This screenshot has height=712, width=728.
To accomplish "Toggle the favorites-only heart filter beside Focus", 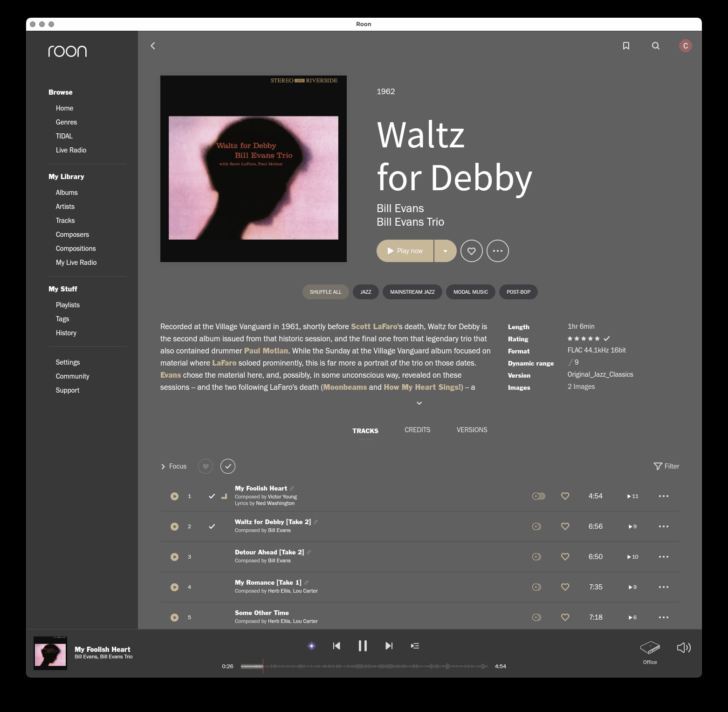I will pyautogui.click(x=206, y=466).
